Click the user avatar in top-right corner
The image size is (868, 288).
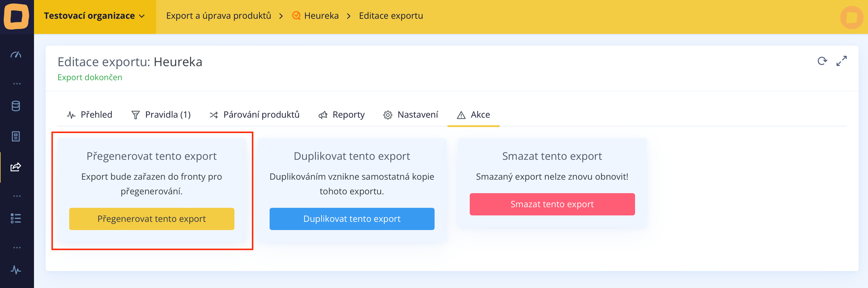pos(851,17)
